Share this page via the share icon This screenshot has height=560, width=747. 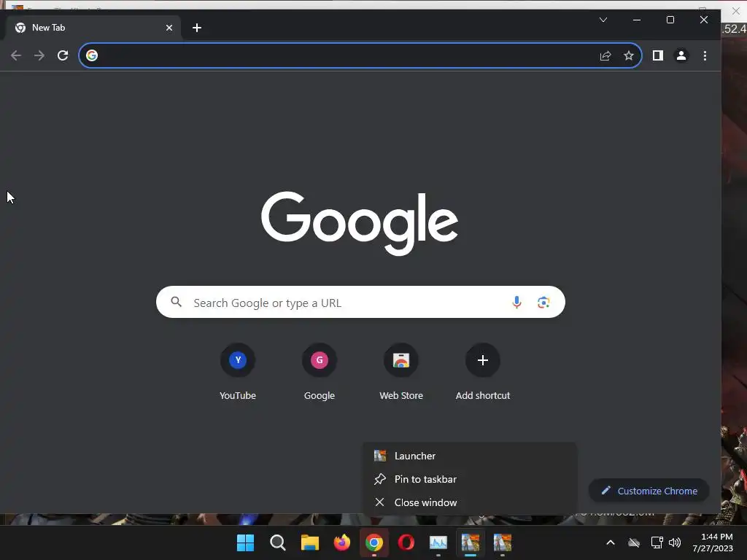[x=605, y=55]
